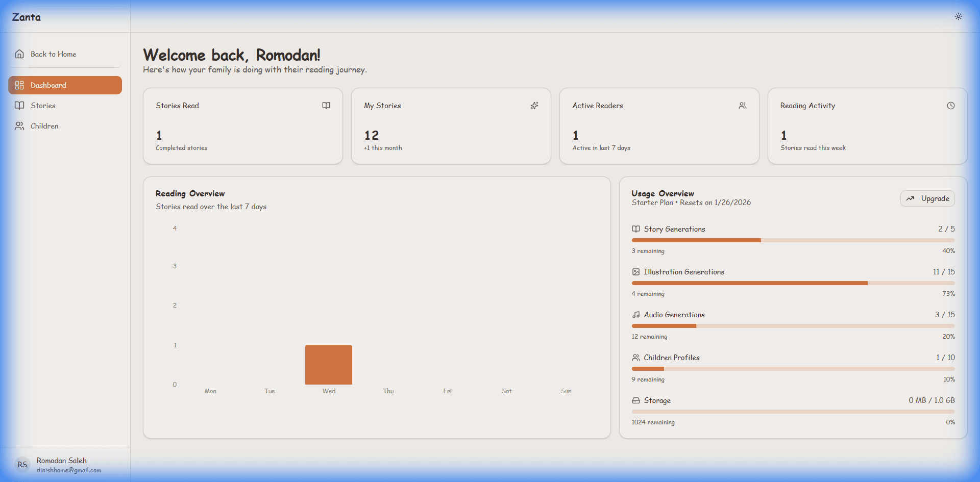Switch to the Children page
Viewport: 980px width, 482px height.
[44, 125]
